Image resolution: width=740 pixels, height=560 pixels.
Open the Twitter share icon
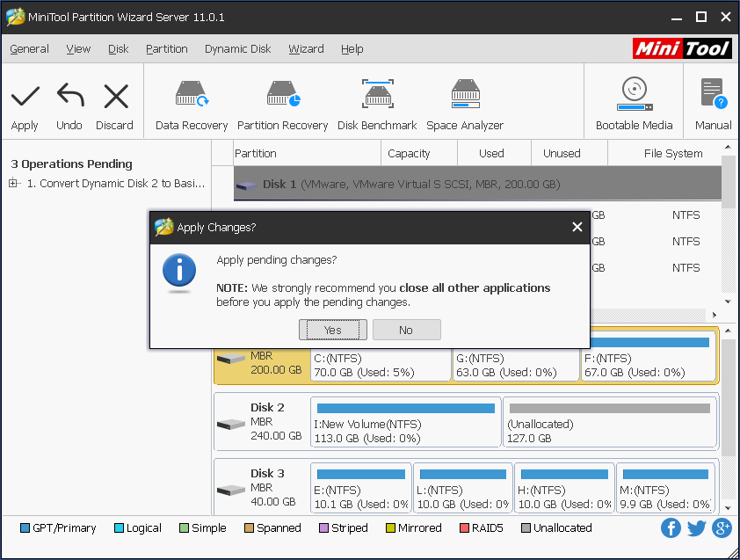coord(696,527)
